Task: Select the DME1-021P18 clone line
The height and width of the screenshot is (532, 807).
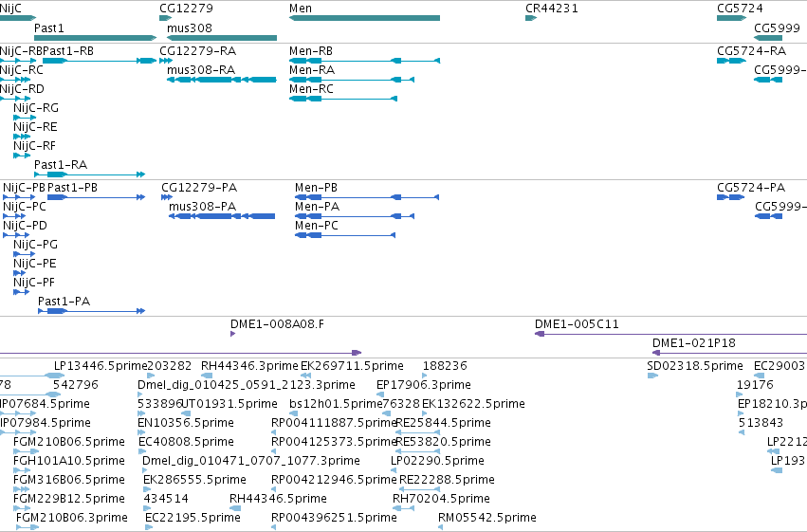Action: (729, 353)
